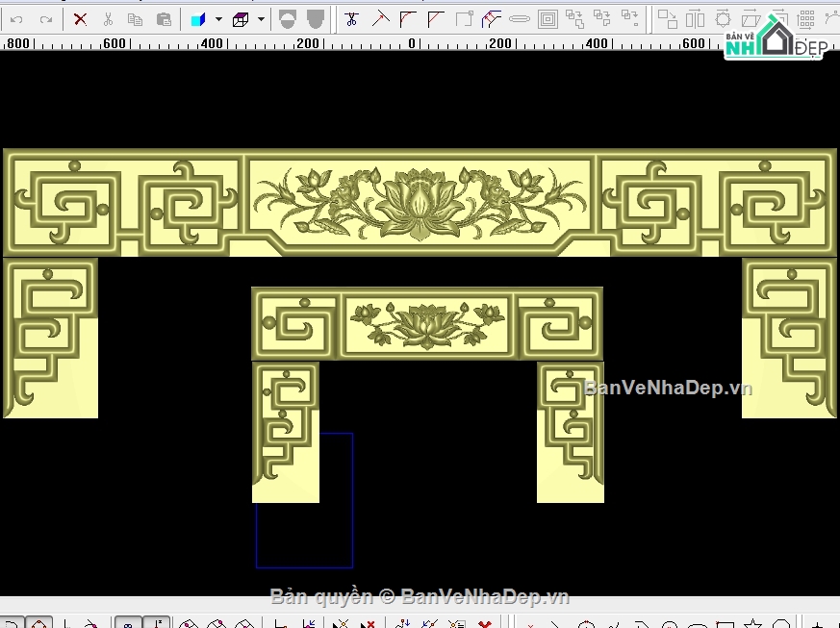Click the extend vector arrow icon
The height and width of the screenshot is (628, 840).
pos(380,20)
